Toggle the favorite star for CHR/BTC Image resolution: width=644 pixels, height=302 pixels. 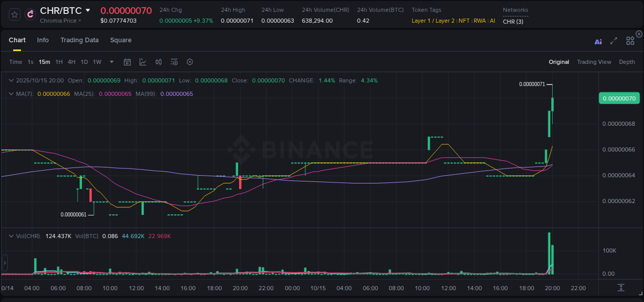click(14, 14)
